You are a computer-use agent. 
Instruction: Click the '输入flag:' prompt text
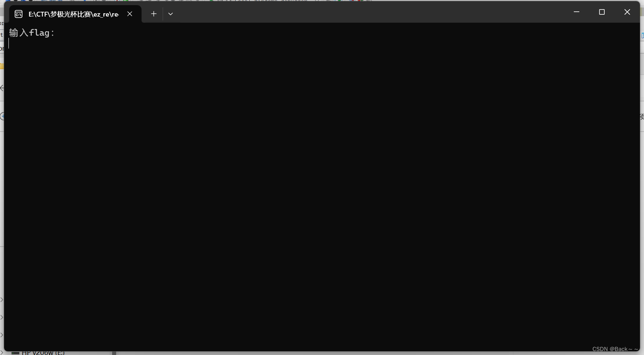click(32, 33)
